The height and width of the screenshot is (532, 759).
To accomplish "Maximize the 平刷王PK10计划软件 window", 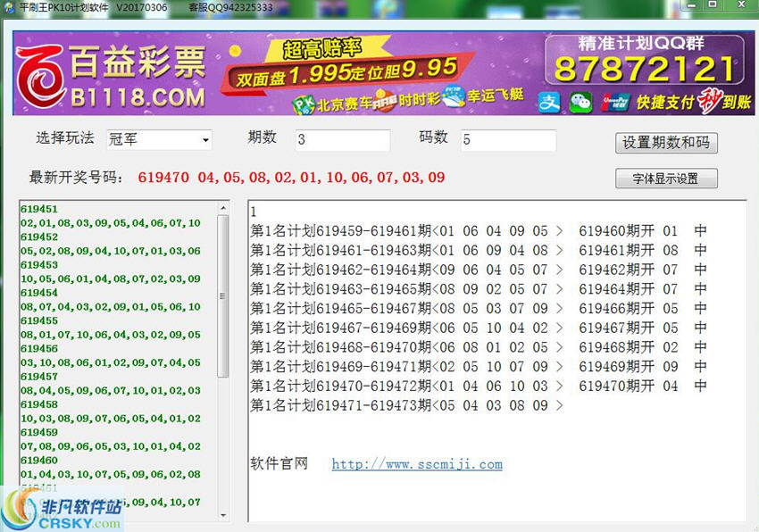I will [713, 4].
